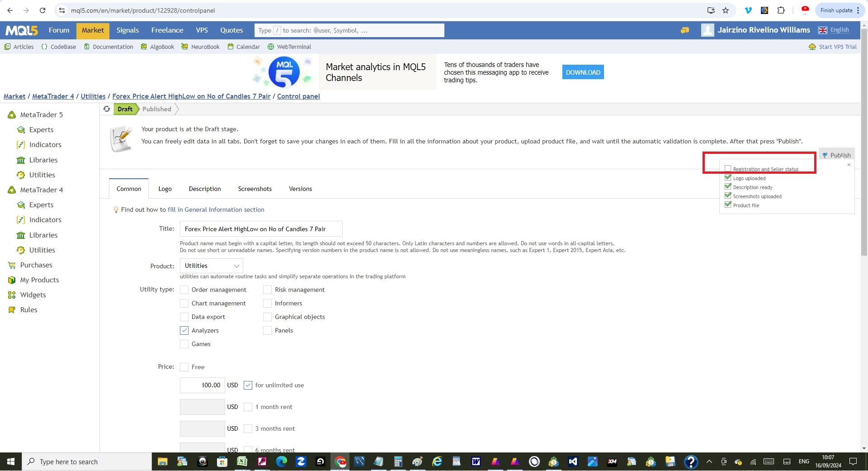868x471 pixels.
Task: Open the Freelance menu item
Action: [167, 30]
